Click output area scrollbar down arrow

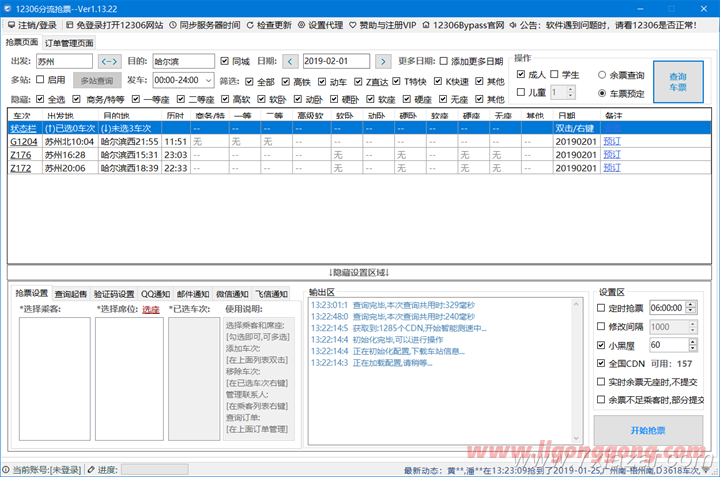pos(576,438)
